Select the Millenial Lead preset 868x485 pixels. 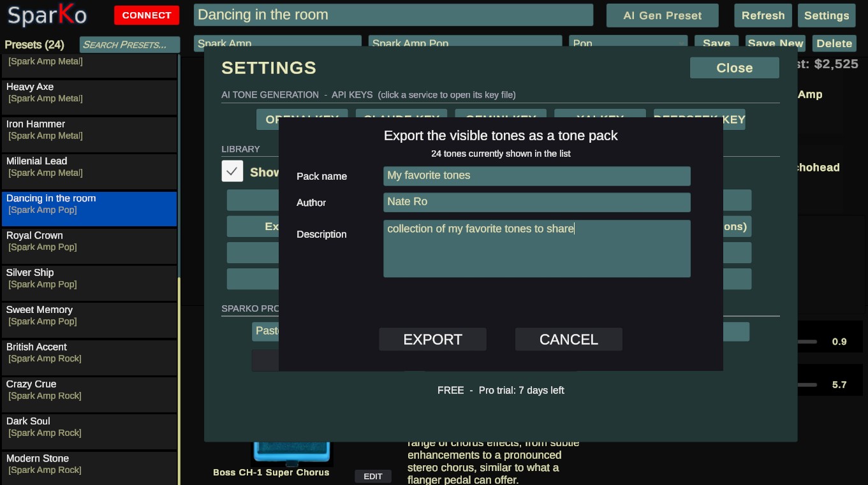(x=89, y=171)
